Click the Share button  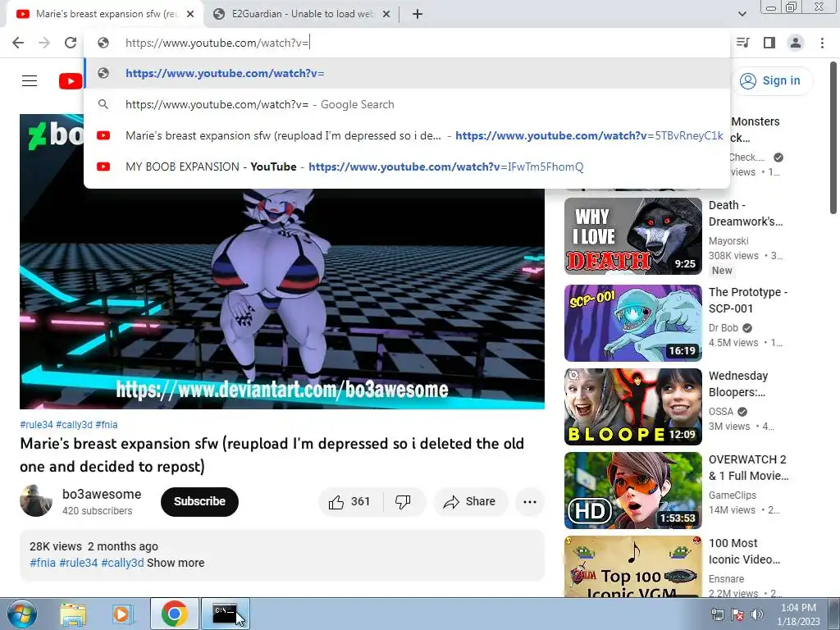469,502
